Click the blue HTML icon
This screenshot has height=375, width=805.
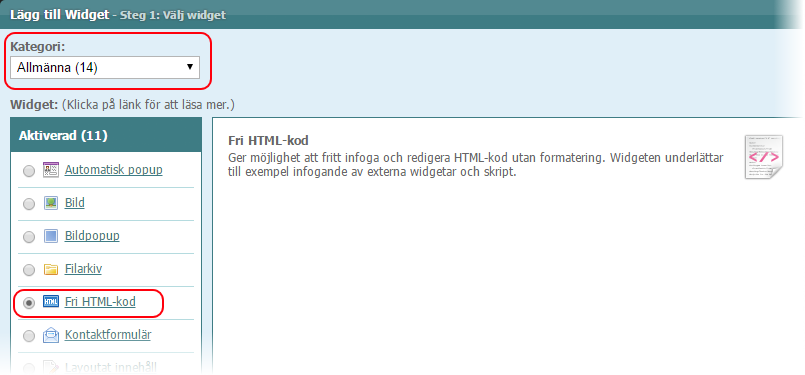(x=51, y=302)
